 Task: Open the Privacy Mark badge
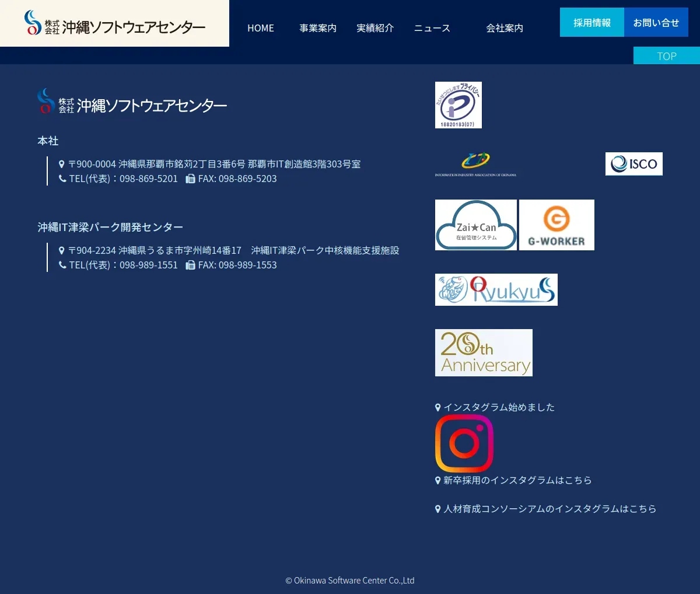click(x=459, y=105)
